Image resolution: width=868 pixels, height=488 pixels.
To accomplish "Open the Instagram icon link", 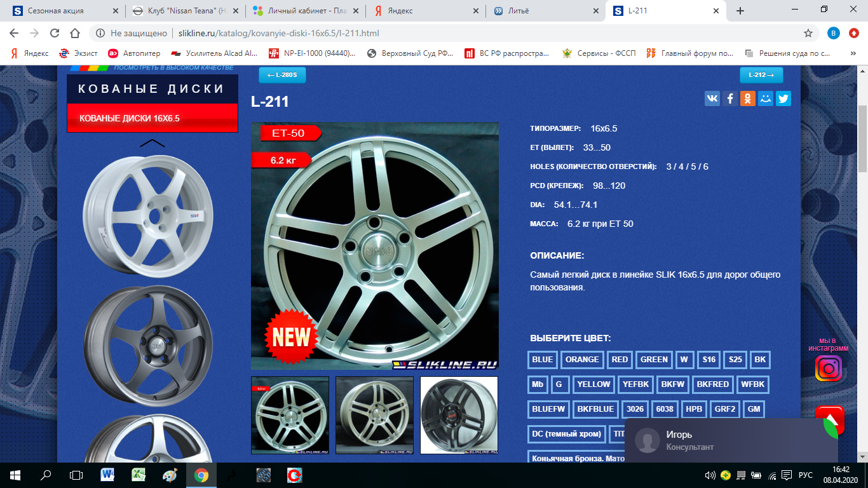I will coord(829,368).
